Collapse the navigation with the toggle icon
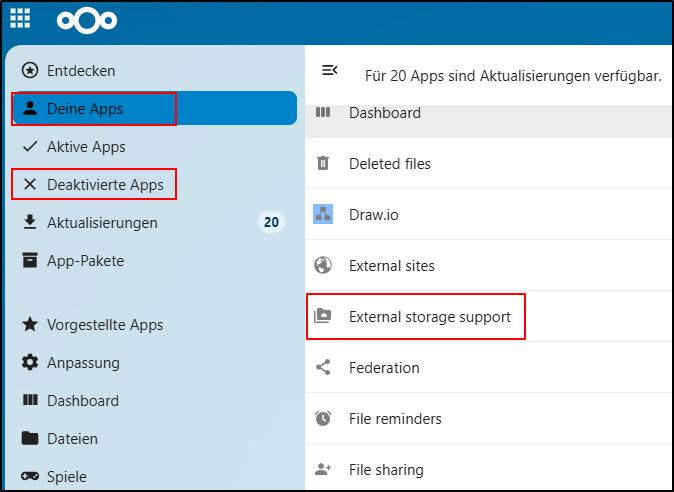This screenshot has width=674, height=492. [329, 71]
